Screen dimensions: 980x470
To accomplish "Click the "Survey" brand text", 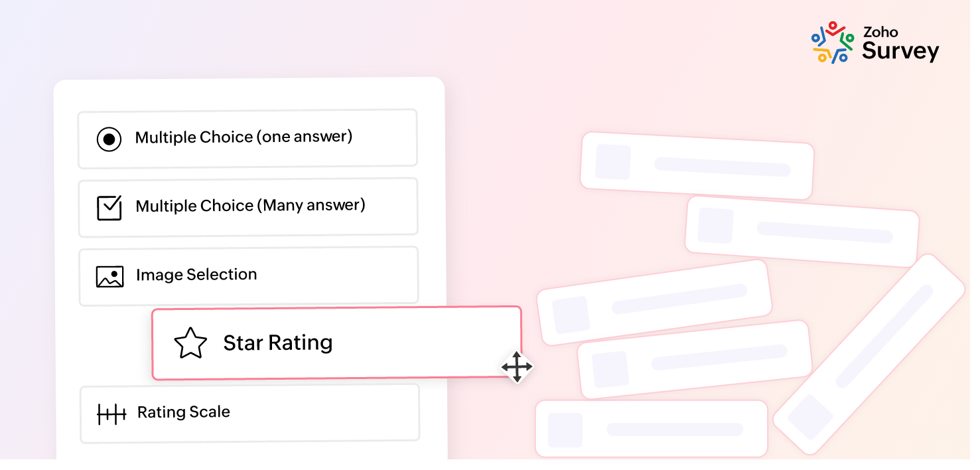I will point(900,51).
